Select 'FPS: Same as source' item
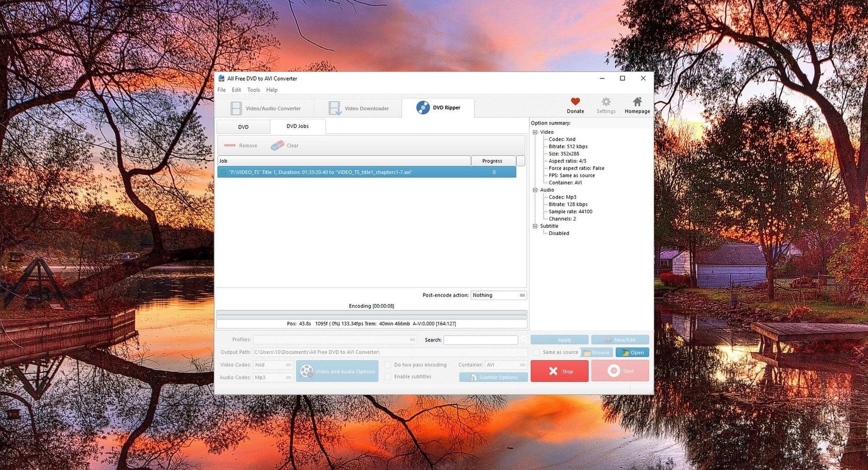Image resolution: width=868 pixels, height=470 pixels. (572, 175)
